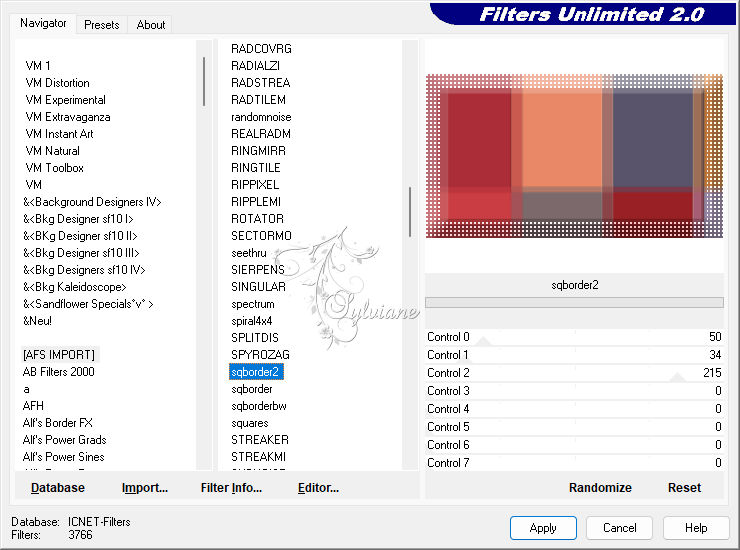
Task: Select Alf's Border FX category
Action: [x=58, y=423]
